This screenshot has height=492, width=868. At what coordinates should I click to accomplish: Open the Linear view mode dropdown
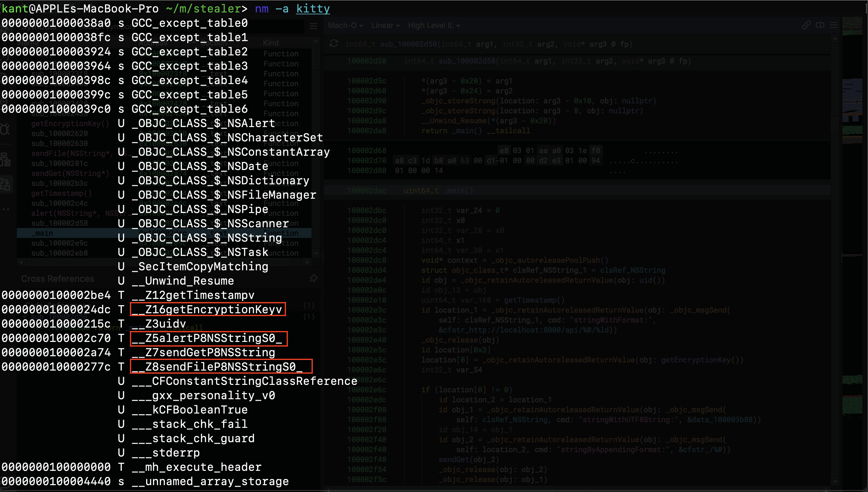click(385, 25)
